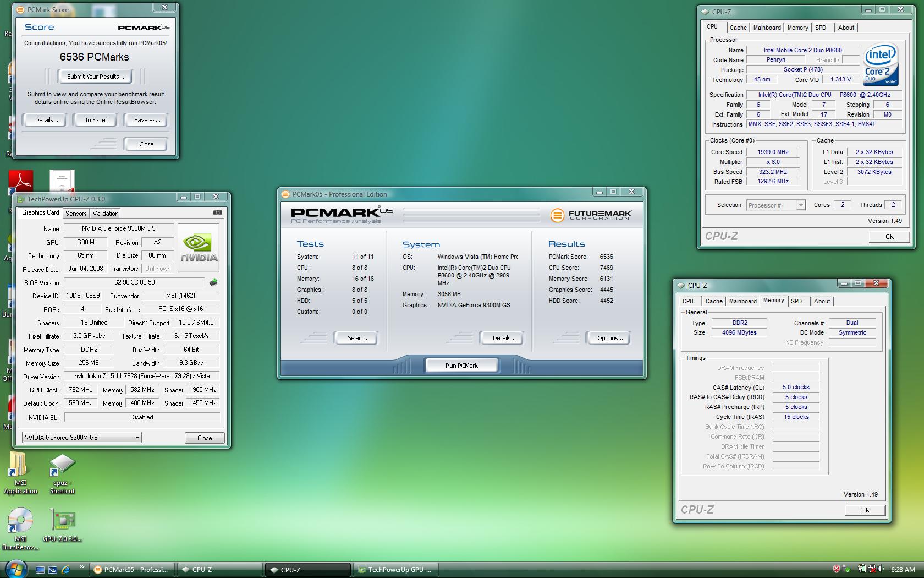Screen dimensions: 924x578
Task: Switch to Validation tab in GPU-Z
Action: (x=105, y=214)
